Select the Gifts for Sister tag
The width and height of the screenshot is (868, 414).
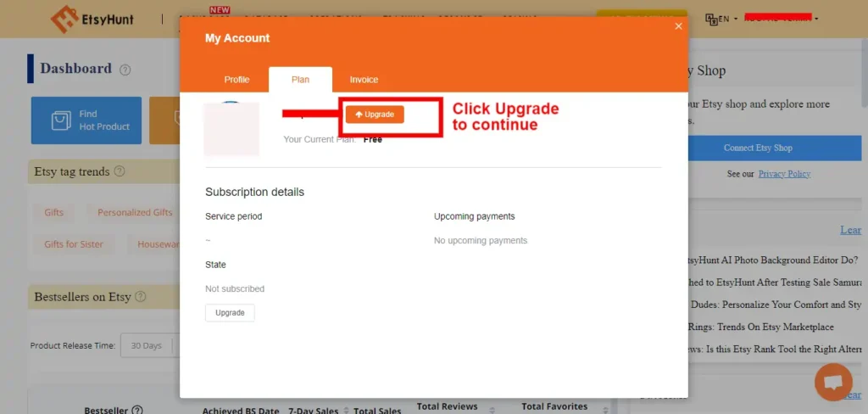[74, 243]
